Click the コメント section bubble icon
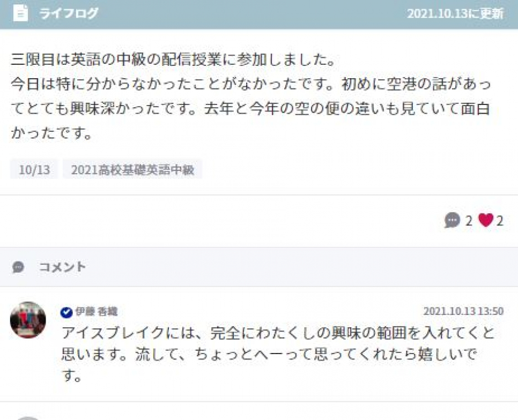 click(x=18, y=267)
